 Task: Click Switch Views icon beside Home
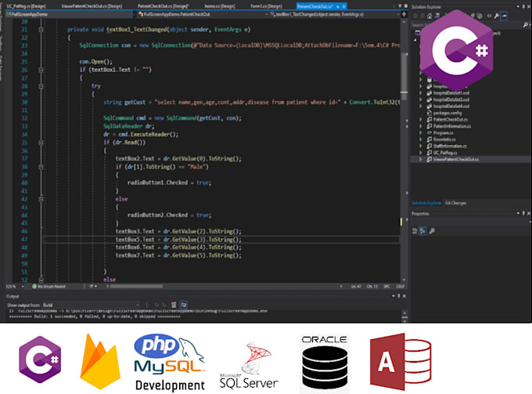437,16
